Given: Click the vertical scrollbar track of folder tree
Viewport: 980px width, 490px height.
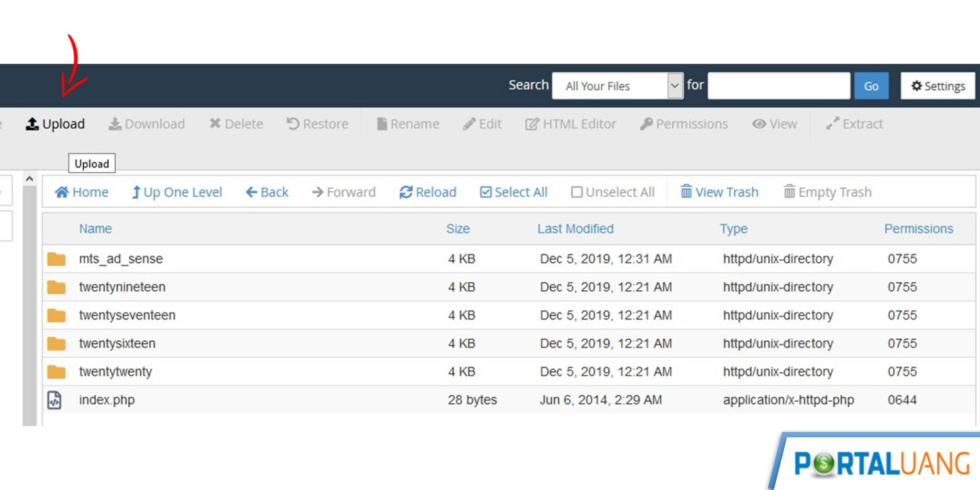Looking at the screenshot, I should point(29,305).
